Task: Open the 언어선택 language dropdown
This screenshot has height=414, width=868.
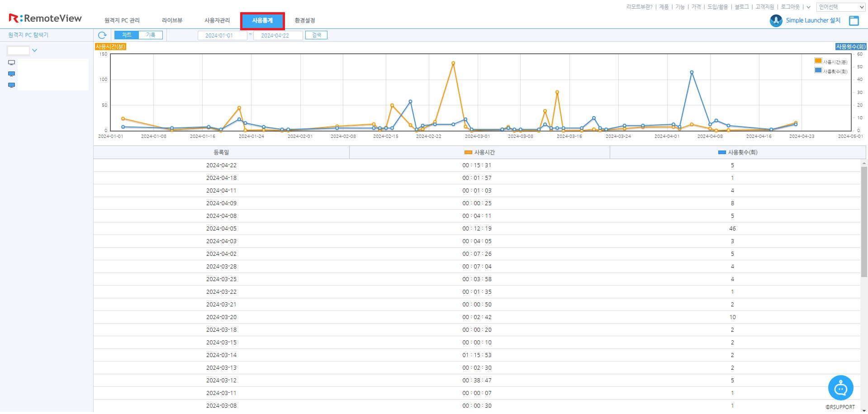Action: (x=841, y=7)
